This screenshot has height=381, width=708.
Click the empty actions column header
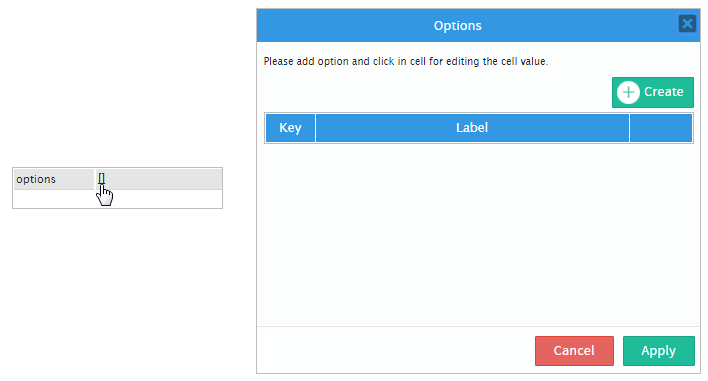coord(661,128)
